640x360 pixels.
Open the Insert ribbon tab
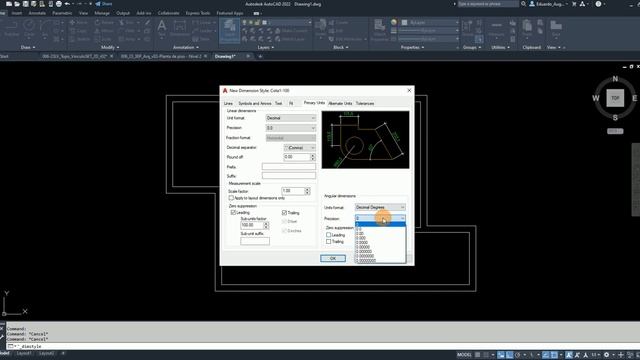click(17, 13)
